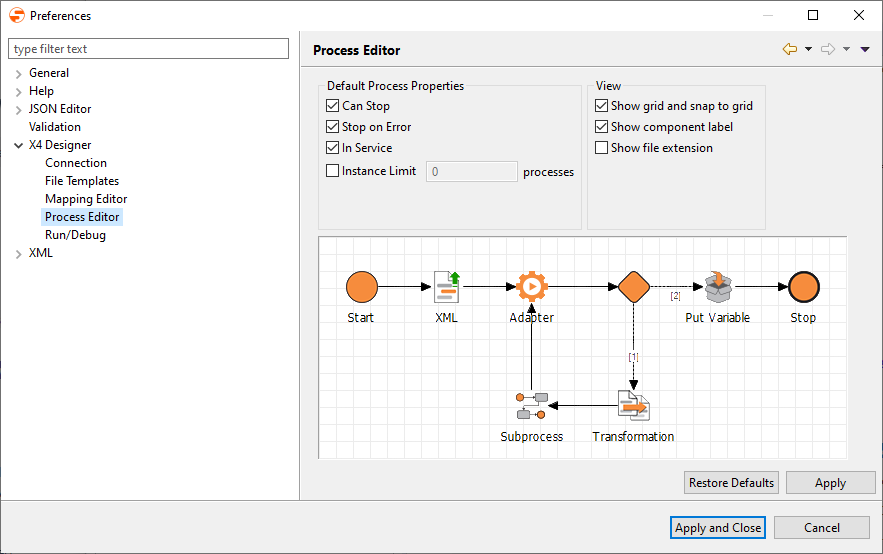This screenshot has width=883, height=554.
Task: Select Run/Debug in the preference tree
Action: pyautogui.click(x=75, y=235)
